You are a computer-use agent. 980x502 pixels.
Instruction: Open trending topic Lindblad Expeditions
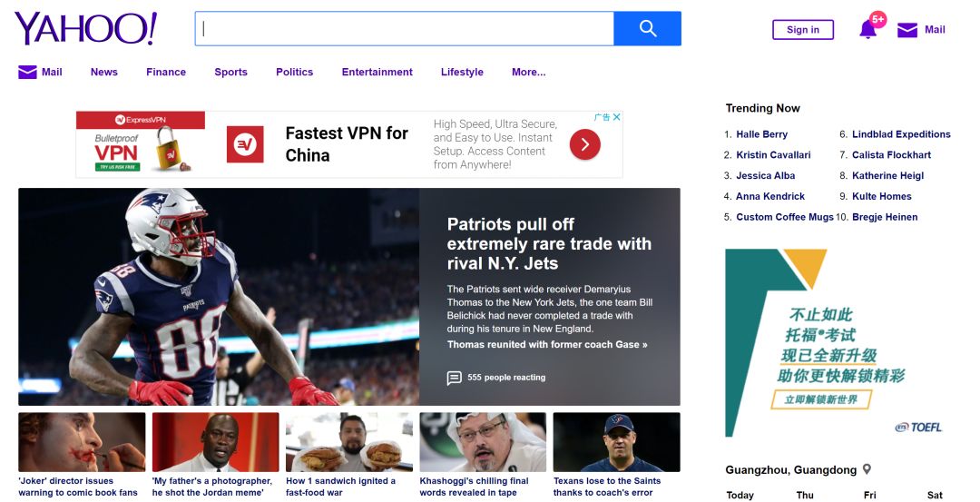(x=901, y=134)
